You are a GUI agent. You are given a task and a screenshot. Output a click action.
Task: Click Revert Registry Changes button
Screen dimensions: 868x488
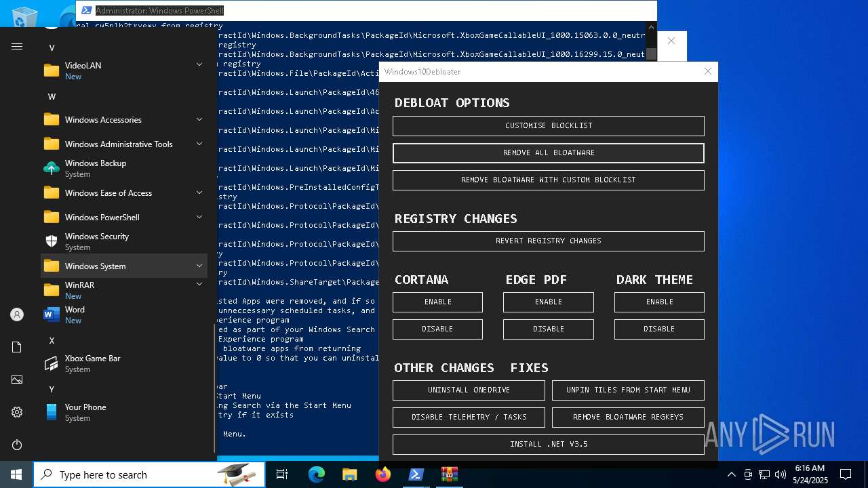coord(549,241)
